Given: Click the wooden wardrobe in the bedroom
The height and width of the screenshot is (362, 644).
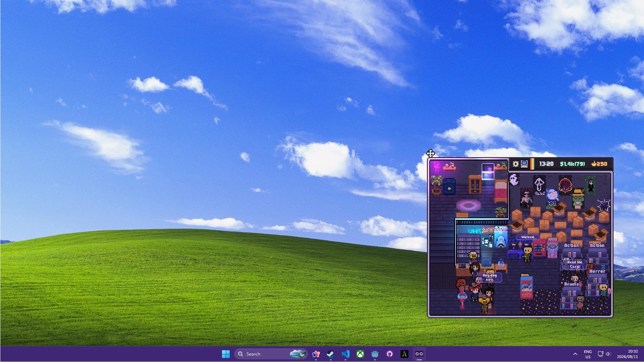Looking at the screenshot, I should (475, 184).
